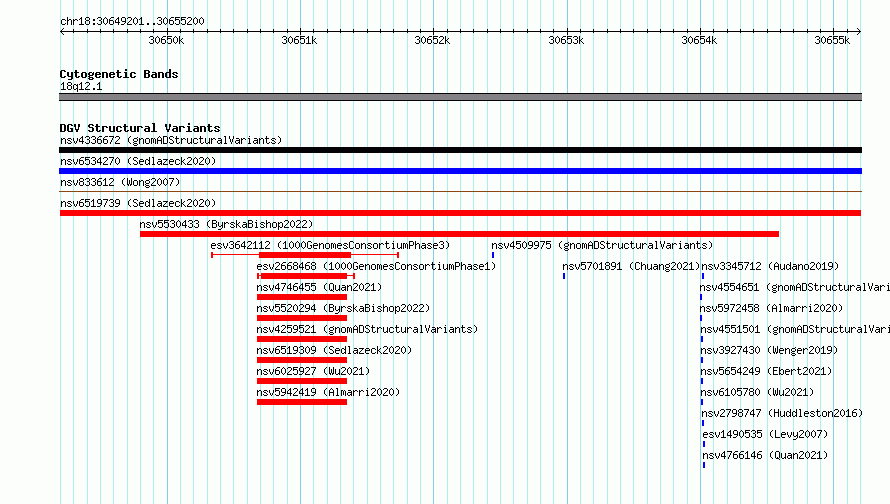Click the 30654k ruler label

699,40
